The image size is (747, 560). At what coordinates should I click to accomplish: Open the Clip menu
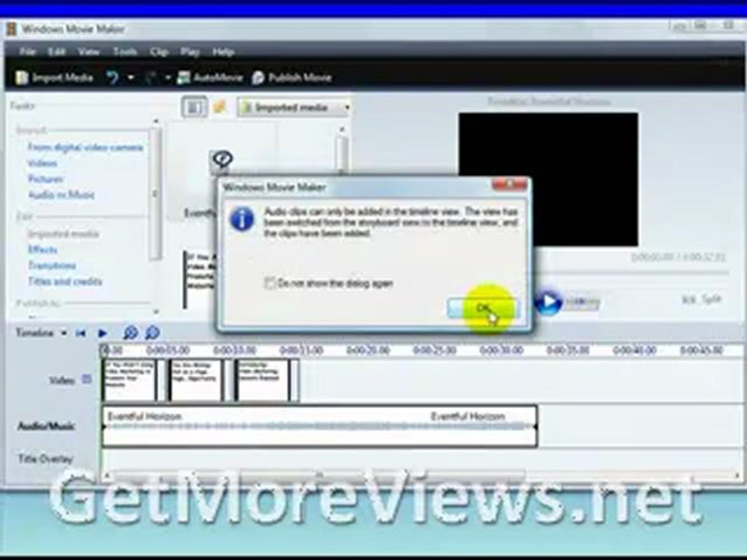(159, 51)
